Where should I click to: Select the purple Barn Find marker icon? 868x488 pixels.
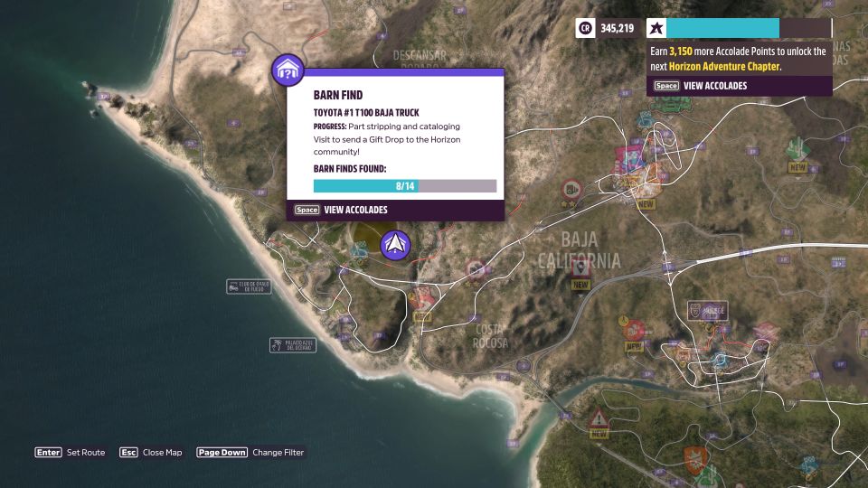[288, 70]
